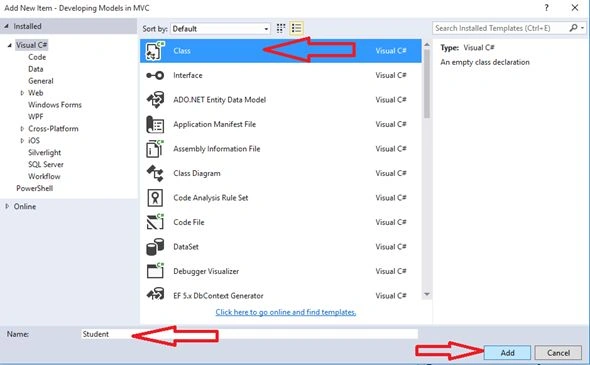Select the SQL Server category

[46, 164]
